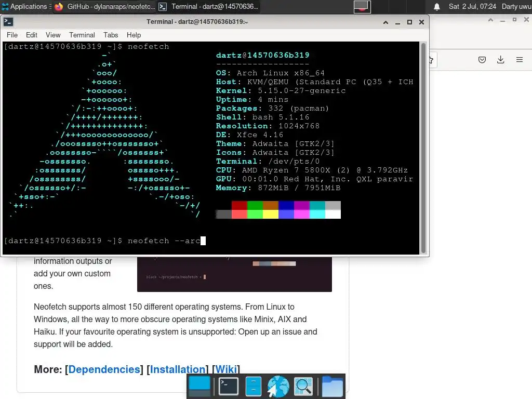Open Application Finder magnifier dock icon
Screen dimensions: 532x399
[x=303, y=387]
